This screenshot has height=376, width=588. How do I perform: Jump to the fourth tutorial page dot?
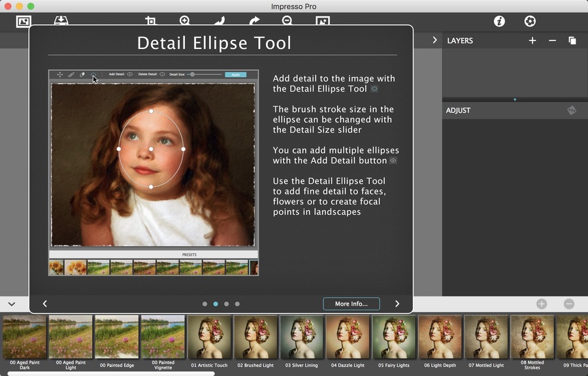click(x=237, y=304)
